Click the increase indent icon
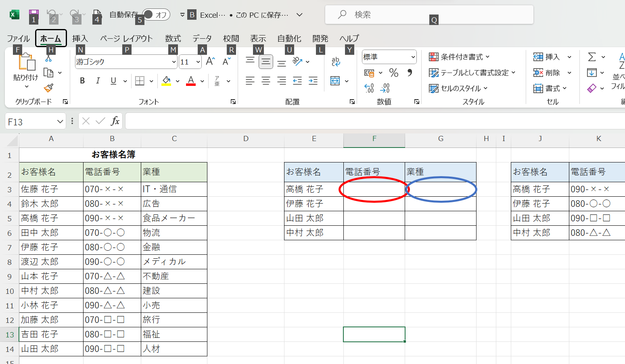The image size is (625, 364). (313, 81)
